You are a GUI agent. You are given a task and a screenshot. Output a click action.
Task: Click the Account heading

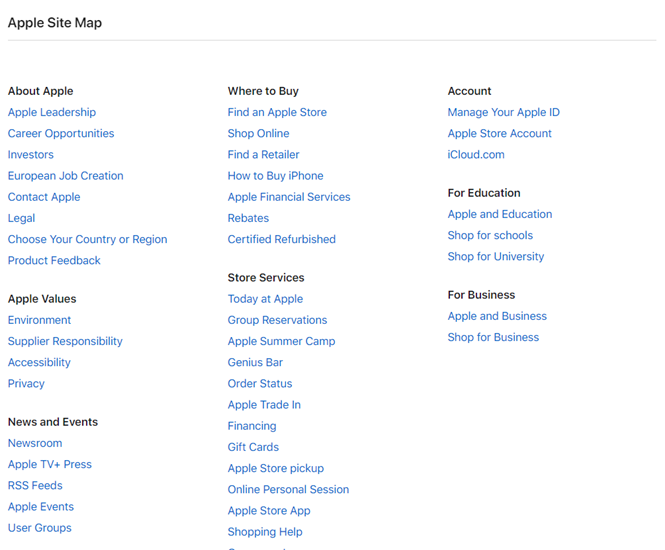469,91
